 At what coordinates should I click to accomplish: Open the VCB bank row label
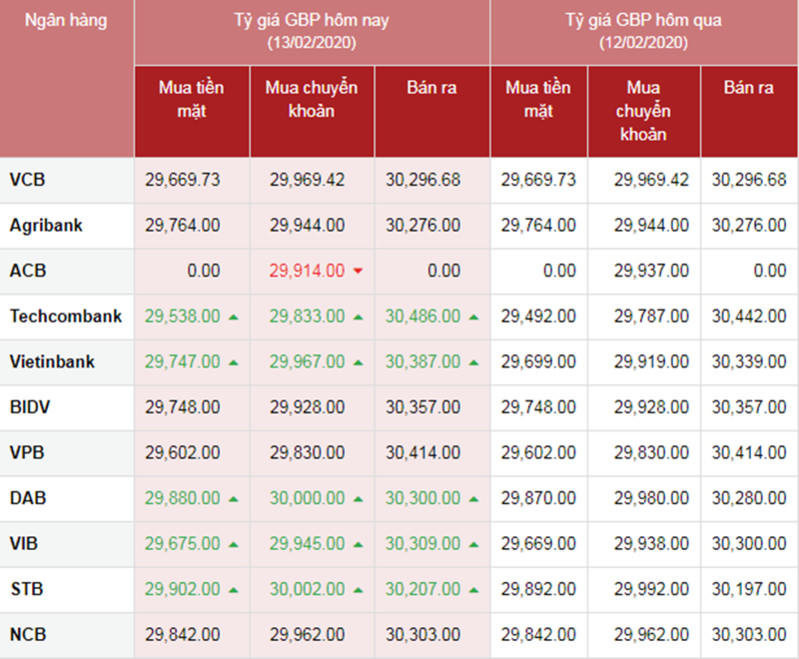tap(27, 180)
